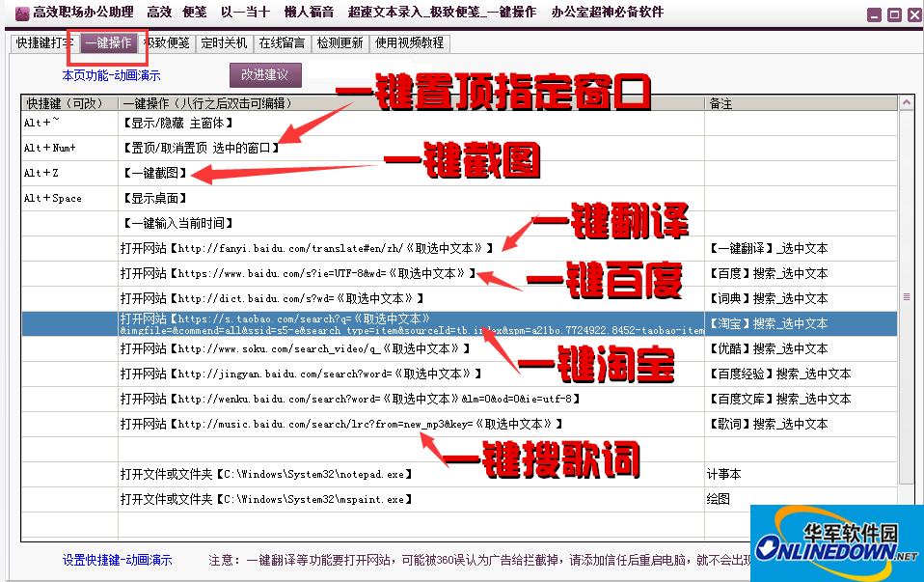This screenshot has height=582, width=924.
Task: Minimize the application window
Action: (875, 15)
